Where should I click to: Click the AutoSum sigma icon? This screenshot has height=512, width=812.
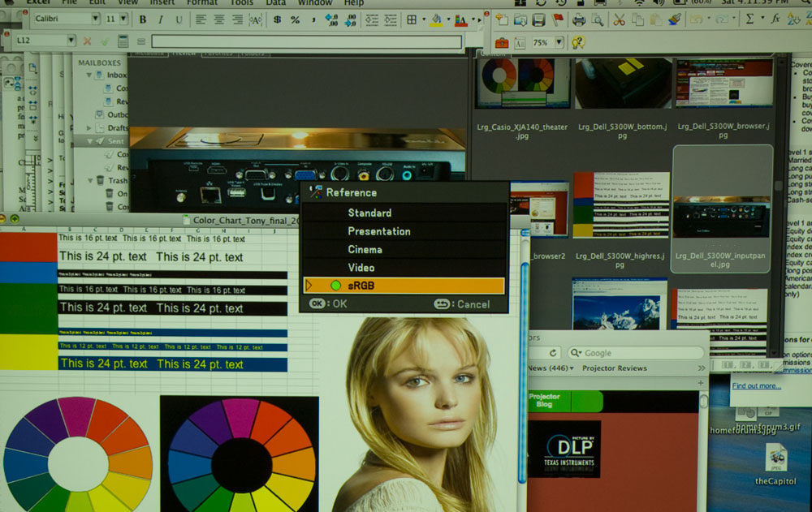point(749,19)
